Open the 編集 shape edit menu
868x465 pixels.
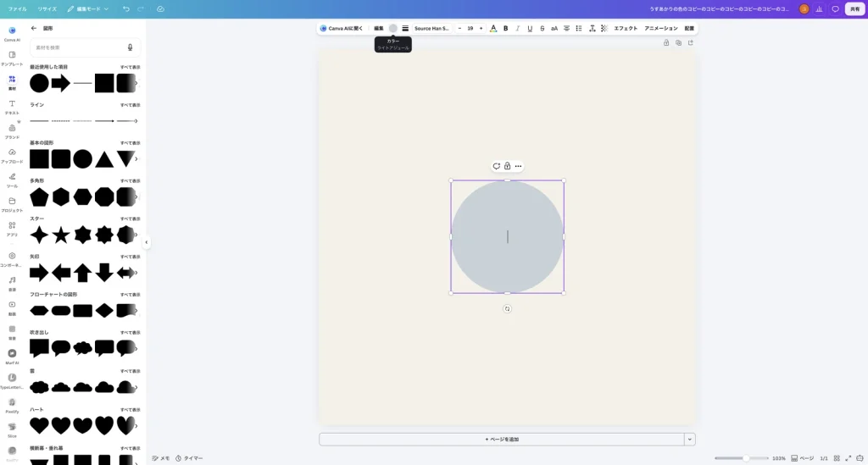pos(379,28)
